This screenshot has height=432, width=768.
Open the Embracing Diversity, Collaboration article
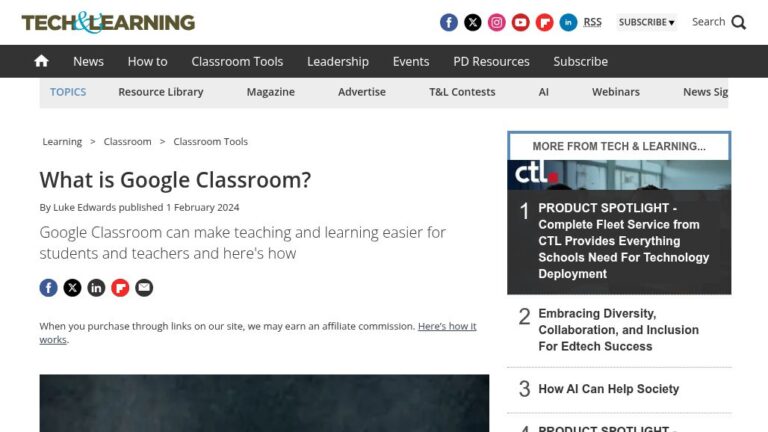619,330
